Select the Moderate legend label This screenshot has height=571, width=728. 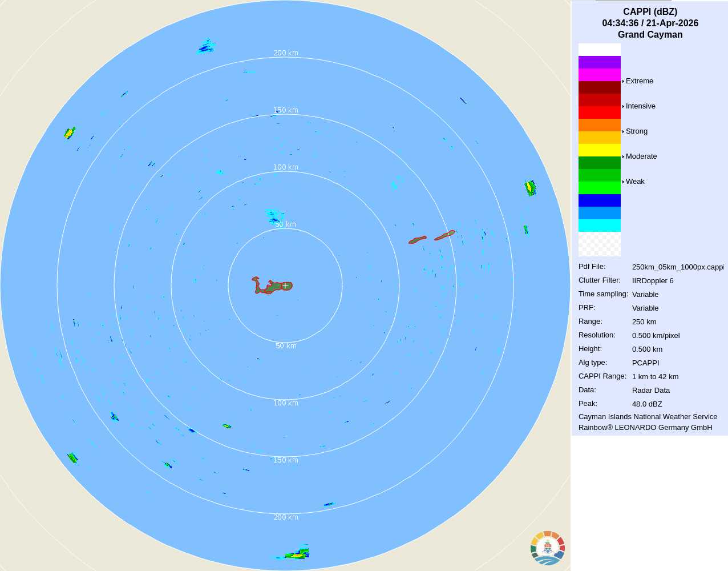641,156
